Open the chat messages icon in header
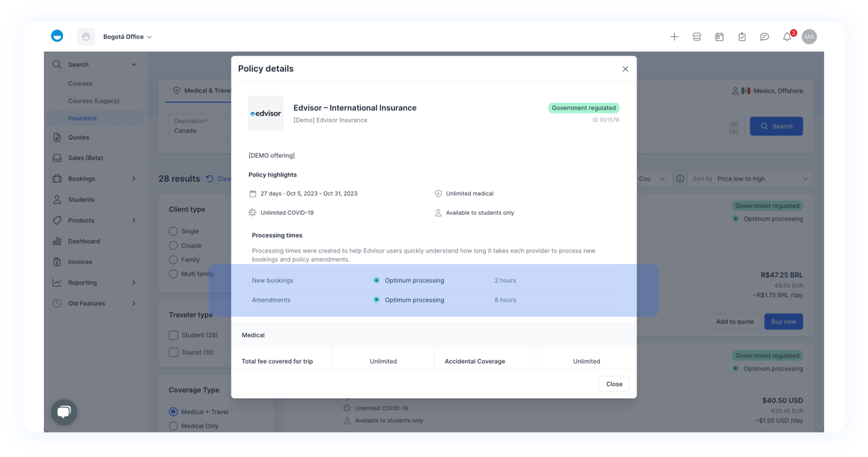 pyautogui.click(x=765, y=37)
